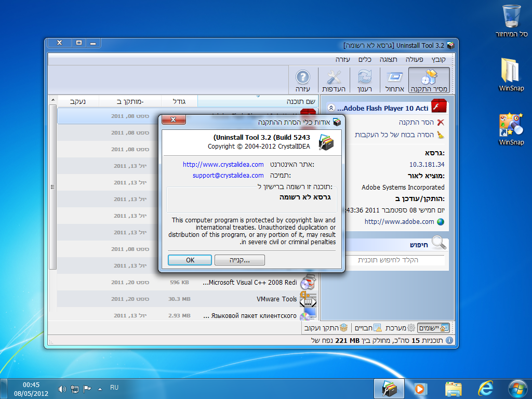Screen dimensions: 532x399
Task: Click the RU language indicator
Action: click(114, 388)
